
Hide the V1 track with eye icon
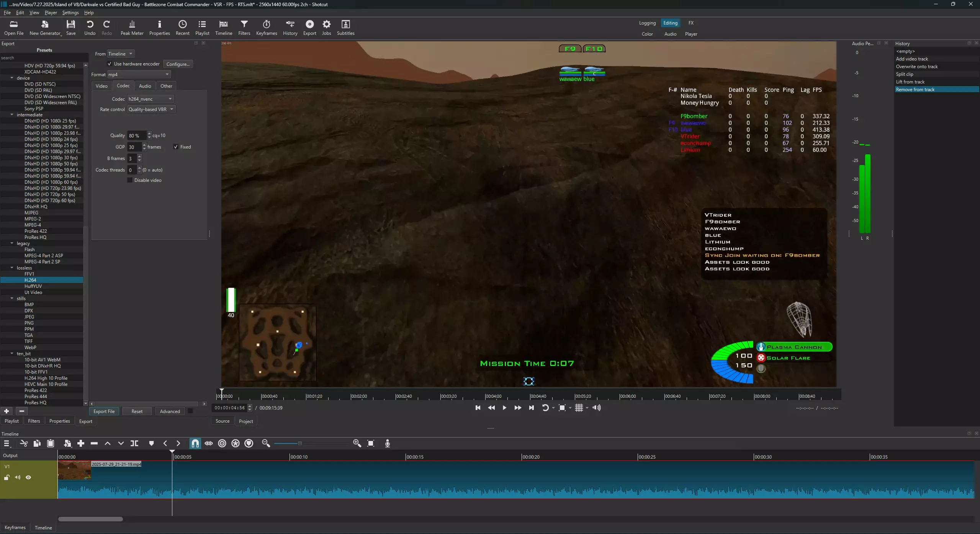pos(28,477)
